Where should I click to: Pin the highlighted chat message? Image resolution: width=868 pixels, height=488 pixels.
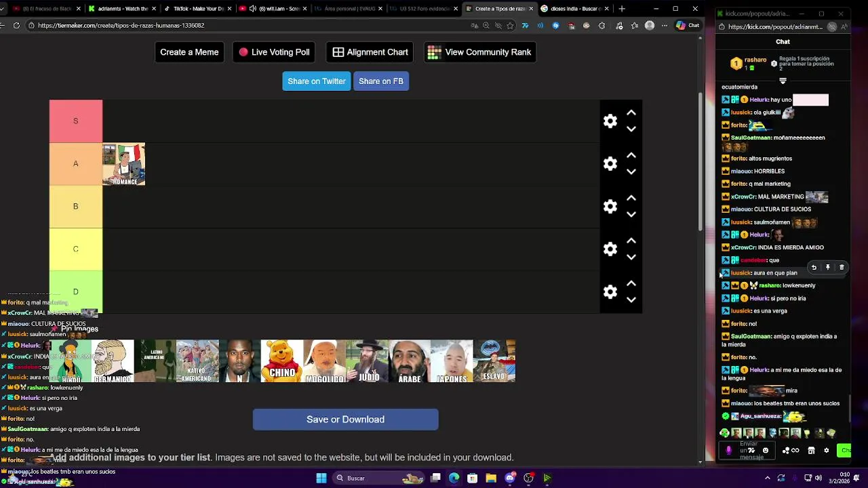(827, 267)
